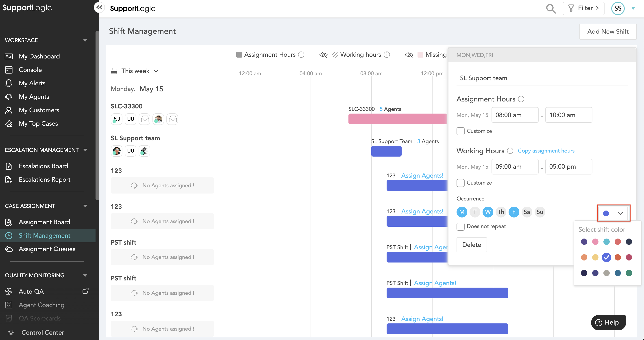Image resolution: width=644 pixels, height=340 pixels.
Task: Open Assignment Board in sidebar
Action: pos(44,222)
